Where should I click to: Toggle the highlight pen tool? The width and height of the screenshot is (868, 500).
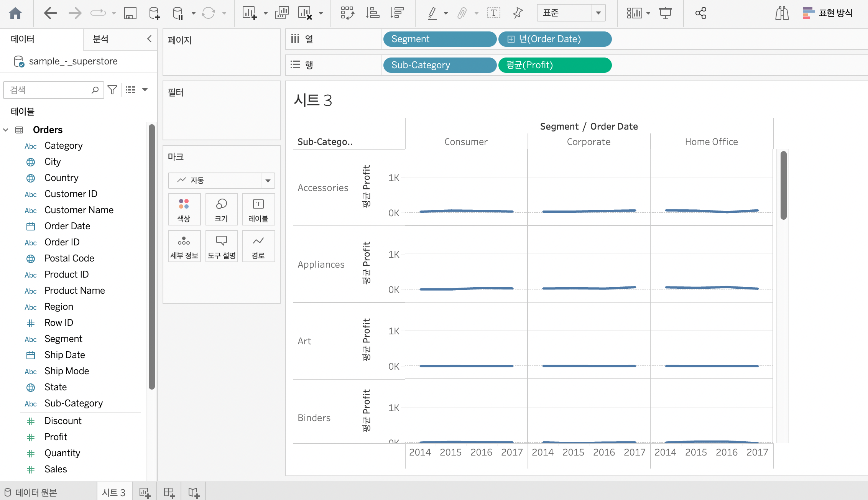click(432, 13)
